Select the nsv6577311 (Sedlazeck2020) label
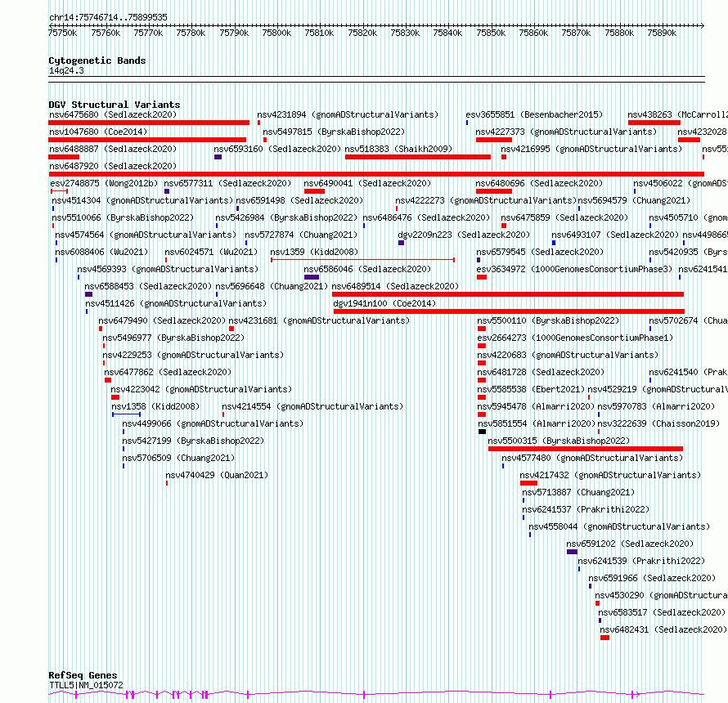The image size is (728, 703). (227, 183)
